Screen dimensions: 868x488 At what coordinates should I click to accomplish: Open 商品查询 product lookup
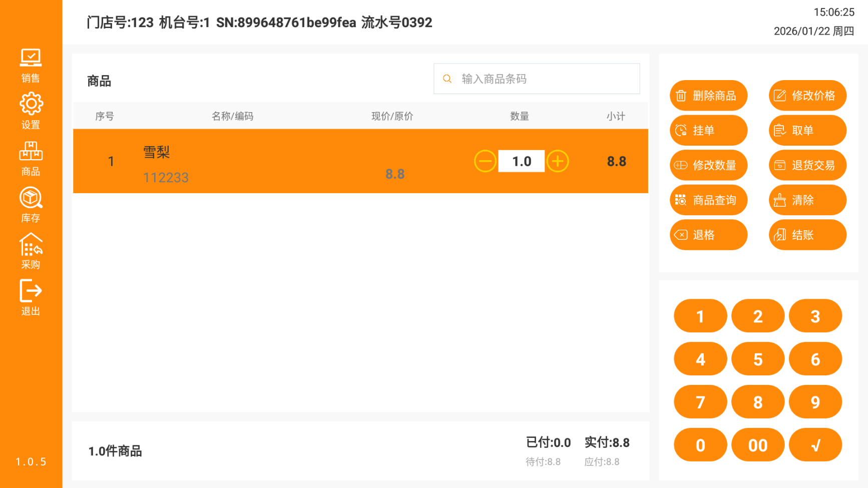point(708,200)
